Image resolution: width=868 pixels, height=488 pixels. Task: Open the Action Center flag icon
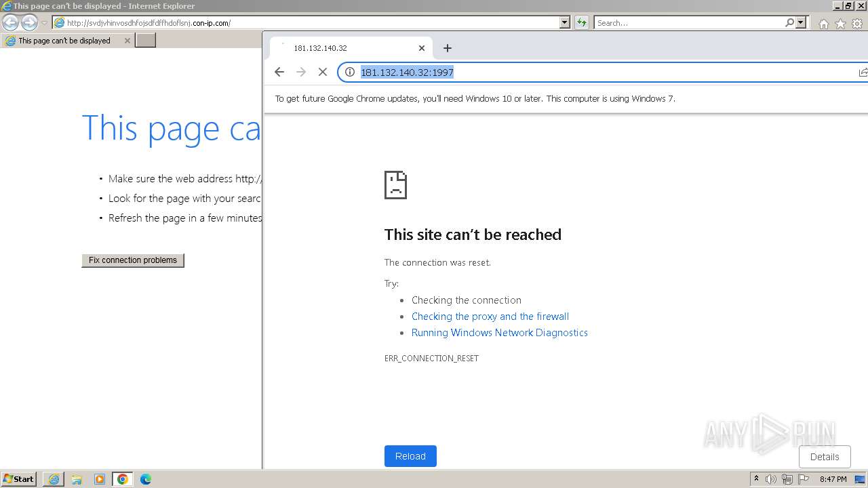pyautogui.click(x=804, y=479)
